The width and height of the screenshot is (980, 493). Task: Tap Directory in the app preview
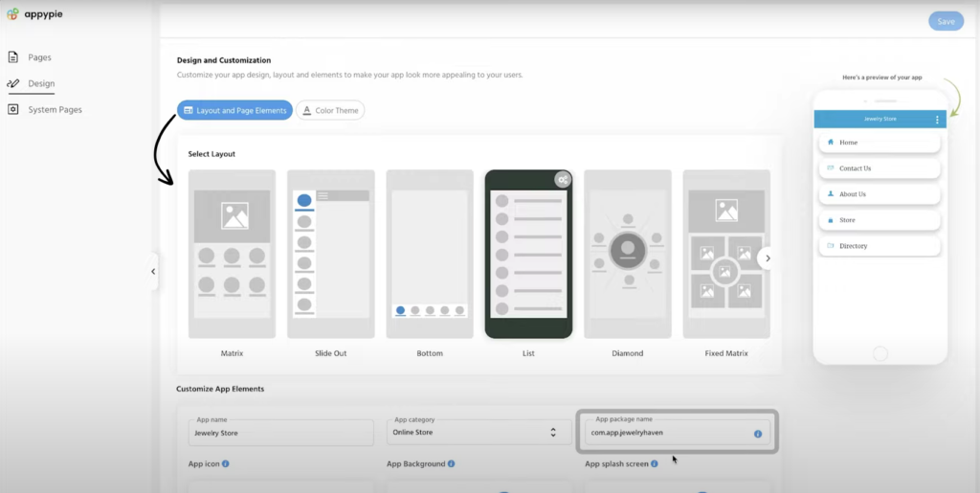click(x=880, y=246)
